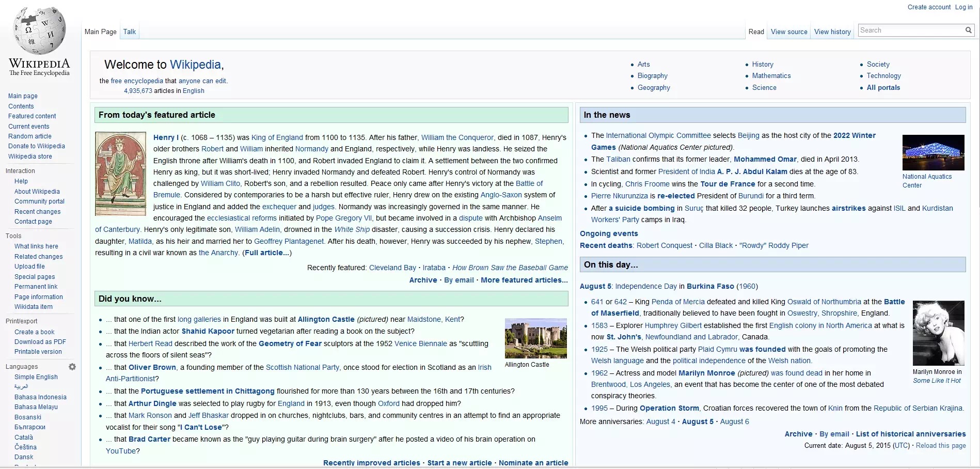The image size is (980, 469).
Task: Click the Create account link
Action: 929,7
